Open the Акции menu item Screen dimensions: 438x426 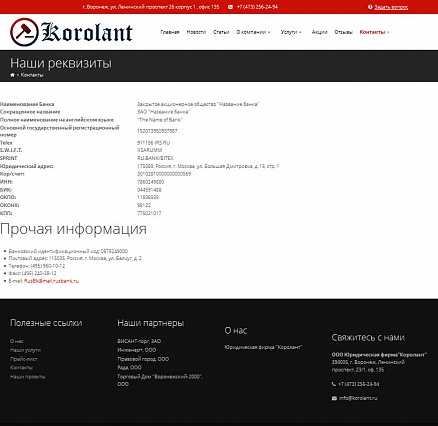coord(319,32)
